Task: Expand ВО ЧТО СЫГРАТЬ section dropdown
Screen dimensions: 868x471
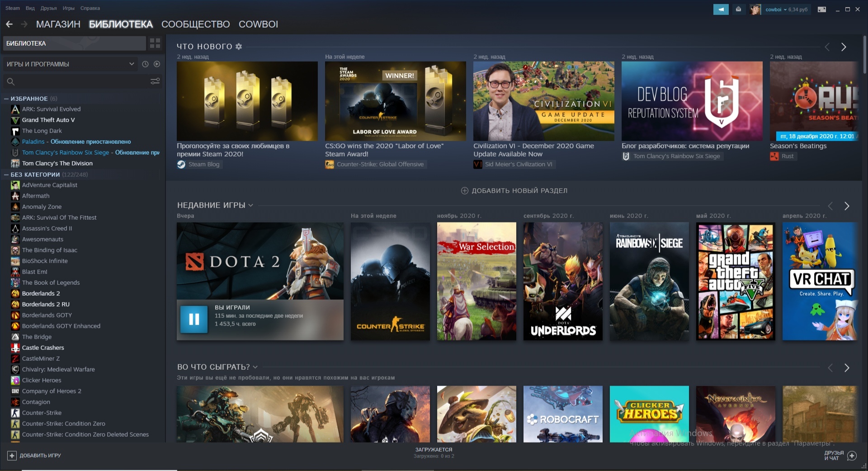Action: [255, 367]
